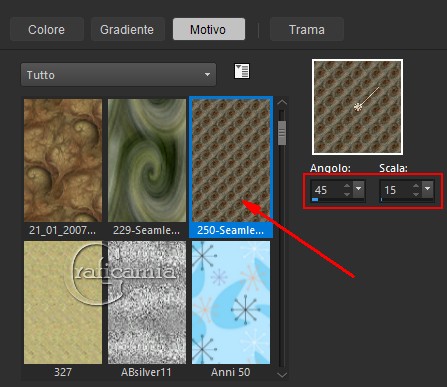Open the Scala dropdown slider arrow
This screenshot has height=387, width=447.
[x=428, y=189]
